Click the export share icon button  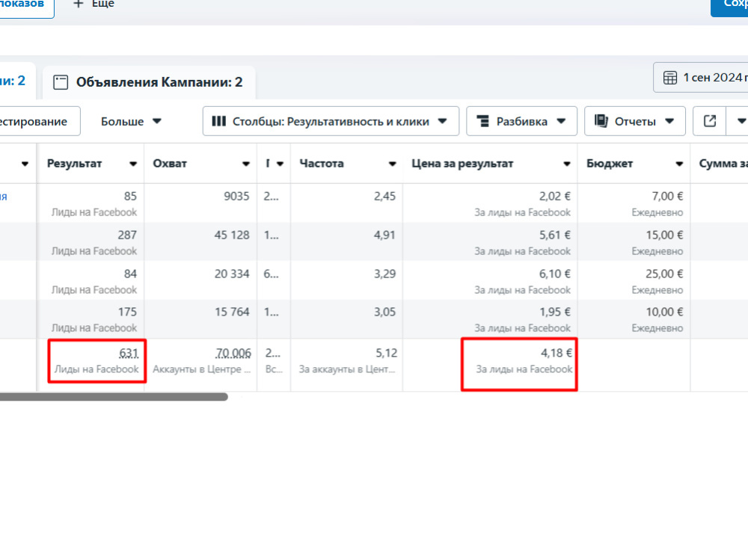709,121
